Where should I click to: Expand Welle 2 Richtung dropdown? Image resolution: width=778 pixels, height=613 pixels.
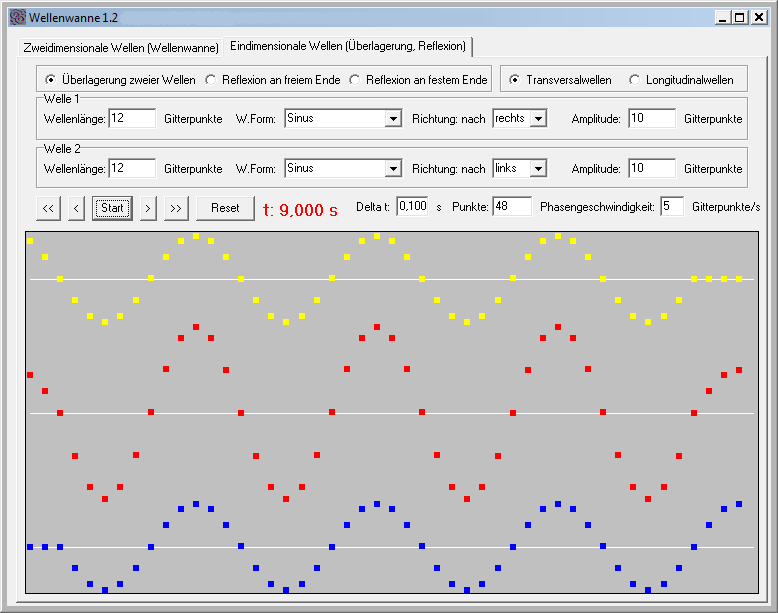tap(538, 169)
